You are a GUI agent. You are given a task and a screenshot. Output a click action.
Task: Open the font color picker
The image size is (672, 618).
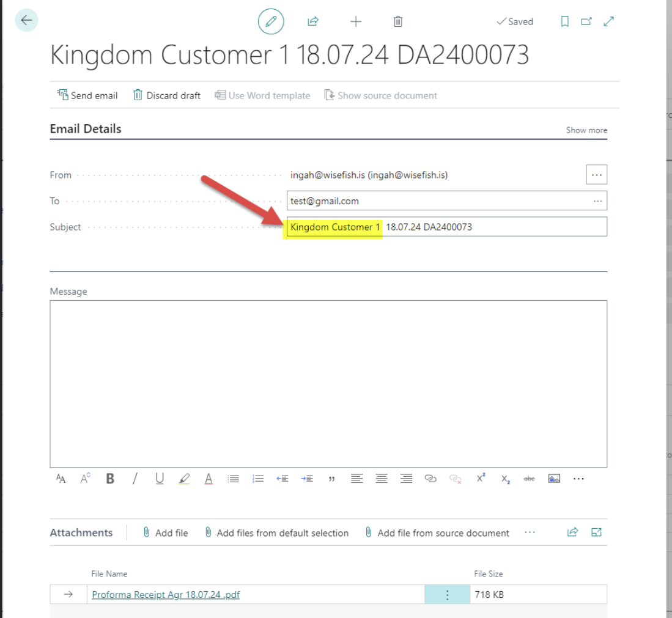[x=209, y=479]
